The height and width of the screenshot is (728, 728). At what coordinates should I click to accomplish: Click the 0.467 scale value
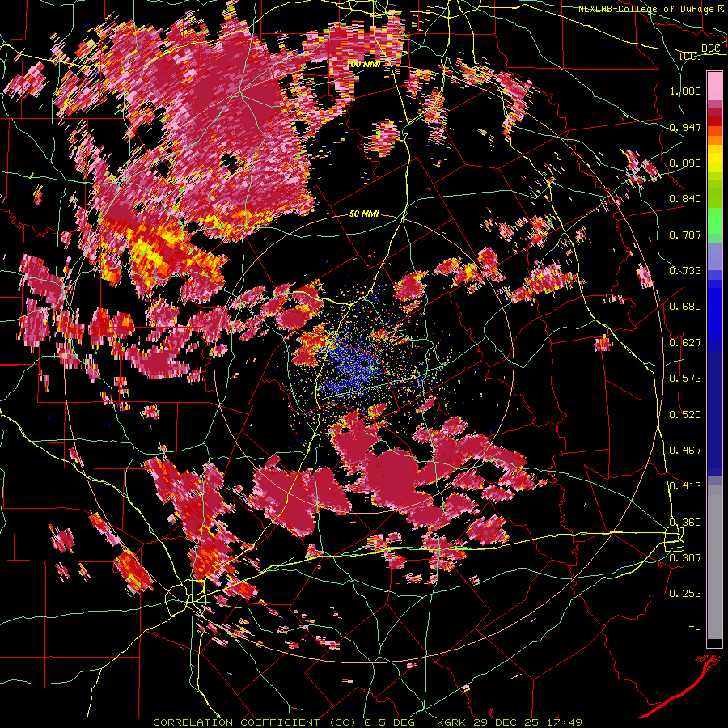pos(685,450)
